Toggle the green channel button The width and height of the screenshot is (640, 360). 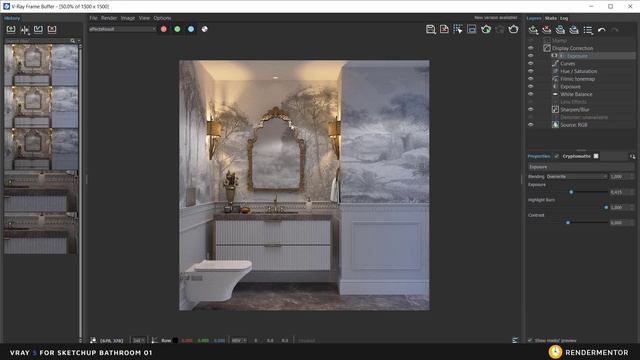click(177, 29)
